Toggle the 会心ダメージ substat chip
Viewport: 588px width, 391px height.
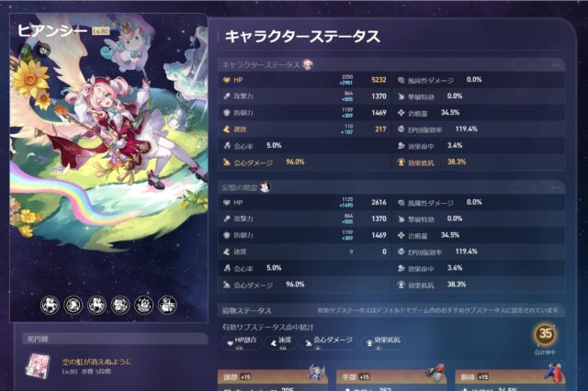(329, 342)
